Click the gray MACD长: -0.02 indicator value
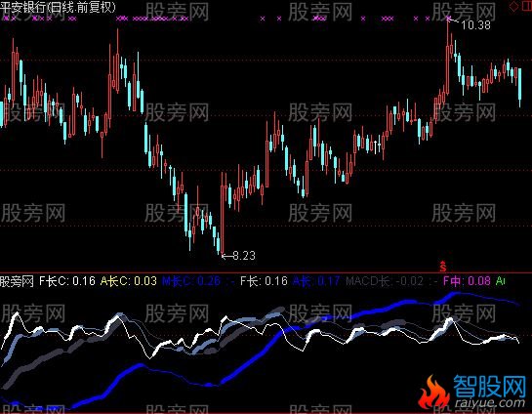Screen dimensions: 532x414 pos(385,281)
